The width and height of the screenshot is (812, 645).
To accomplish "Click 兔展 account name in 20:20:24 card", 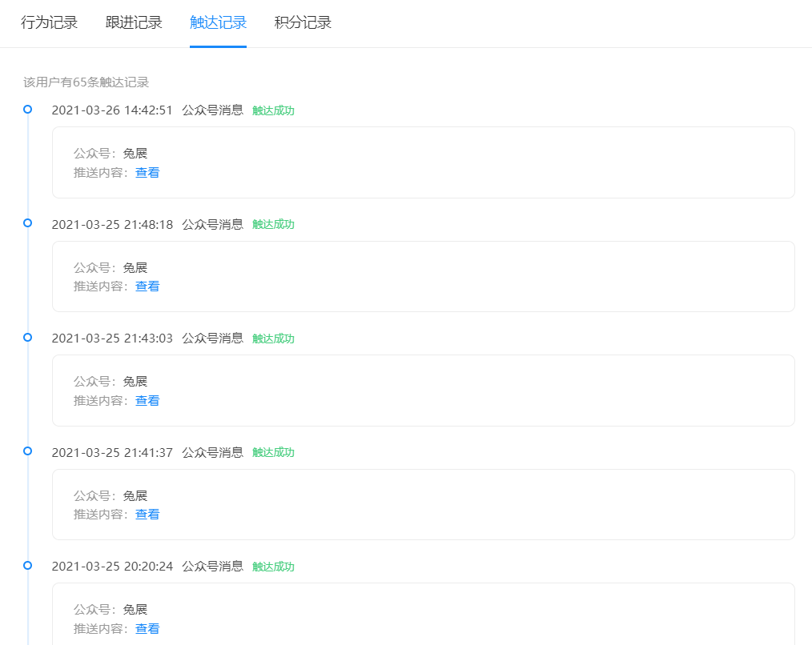I will (x=135, y=610).
